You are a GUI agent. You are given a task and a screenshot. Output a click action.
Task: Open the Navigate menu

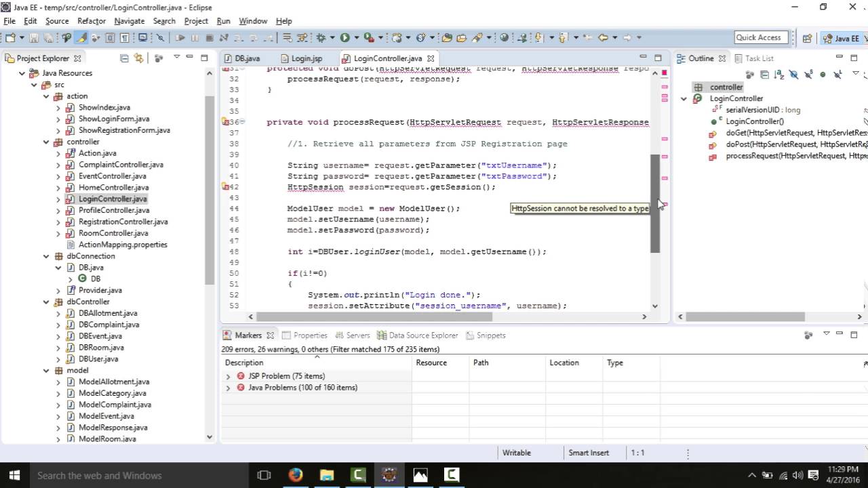130,21
